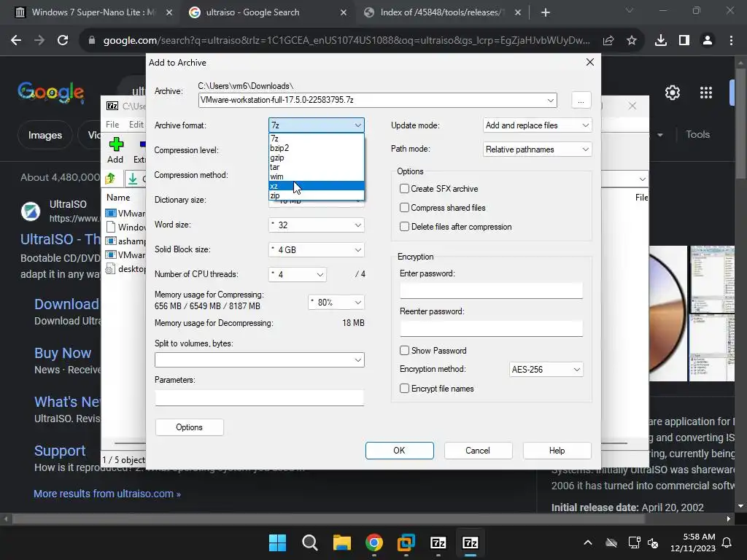Open Chrome profile icon
Image resolution: width=747 pixels, height=560 pixels.
(708, 41)
